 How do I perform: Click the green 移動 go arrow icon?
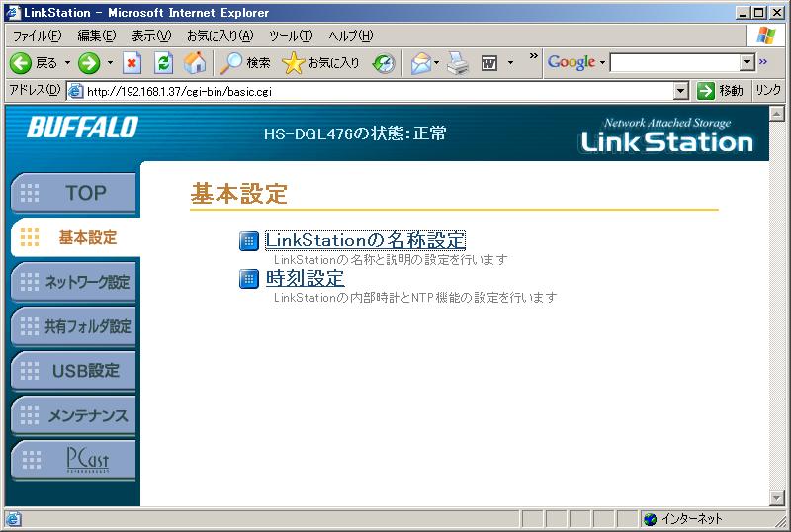706,91
